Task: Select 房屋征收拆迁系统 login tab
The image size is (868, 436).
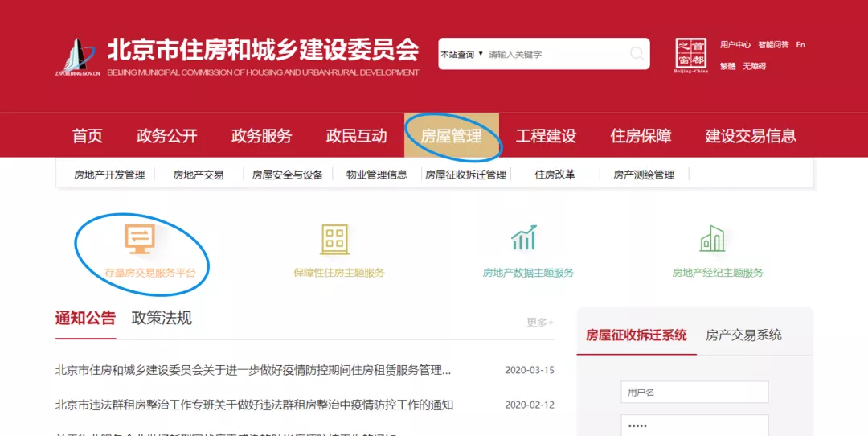Action: pos(636,335)
